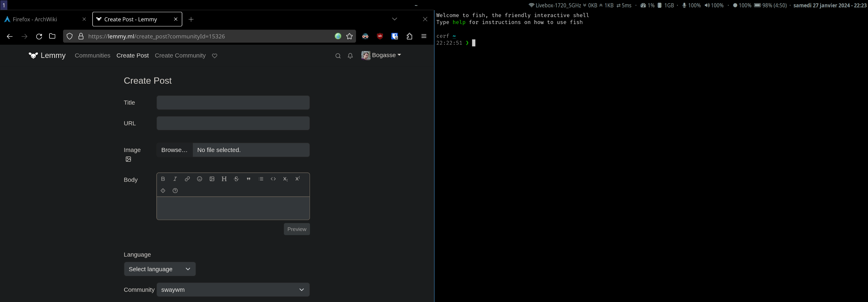This screenshot has width=868, height=302.
Task: Focus the URL input field
Action: coord(233,123)
